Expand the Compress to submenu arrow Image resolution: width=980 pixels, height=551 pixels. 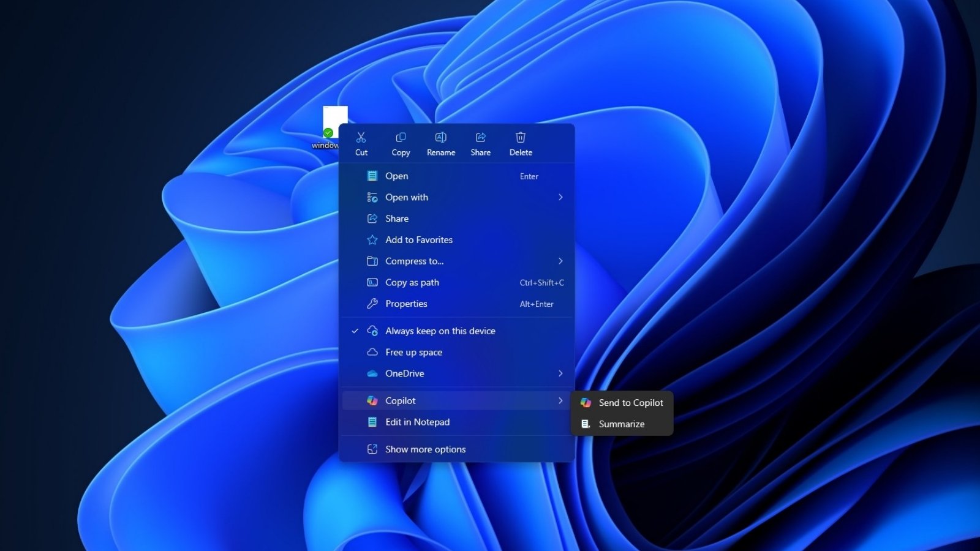[560, 261]
